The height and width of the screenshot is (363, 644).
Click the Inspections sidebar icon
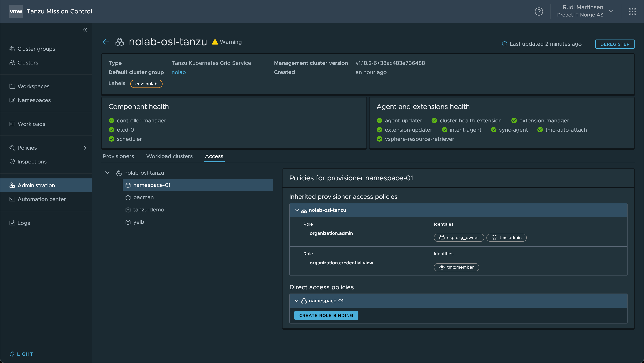pyautogui.click(x=12, y=161)
